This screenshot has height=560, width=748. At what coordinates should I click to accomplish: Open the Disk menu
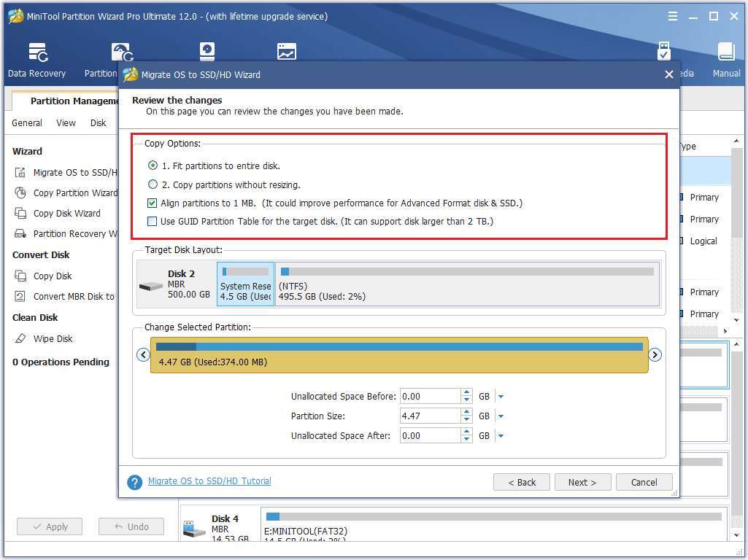pyautogui.click(x=99, y=123)
